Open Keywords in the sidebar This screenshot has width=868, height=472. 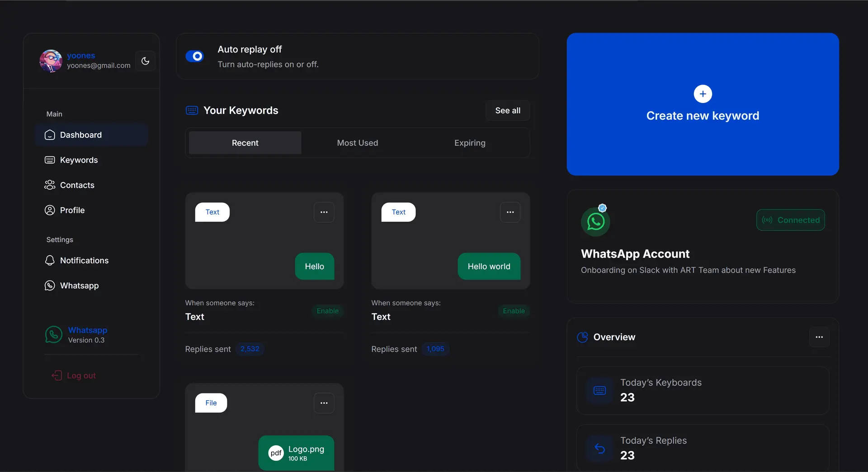[91, 160]
